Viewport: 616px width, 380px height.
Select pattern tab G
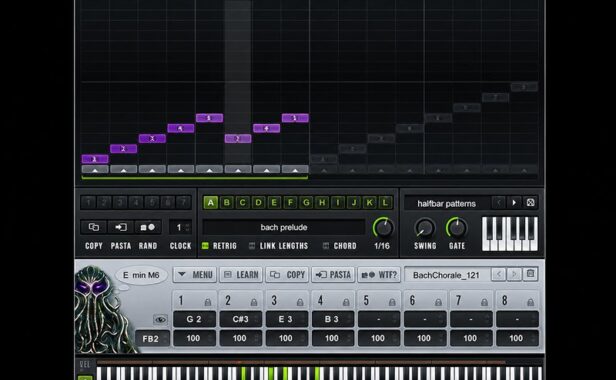coord(306,202)
